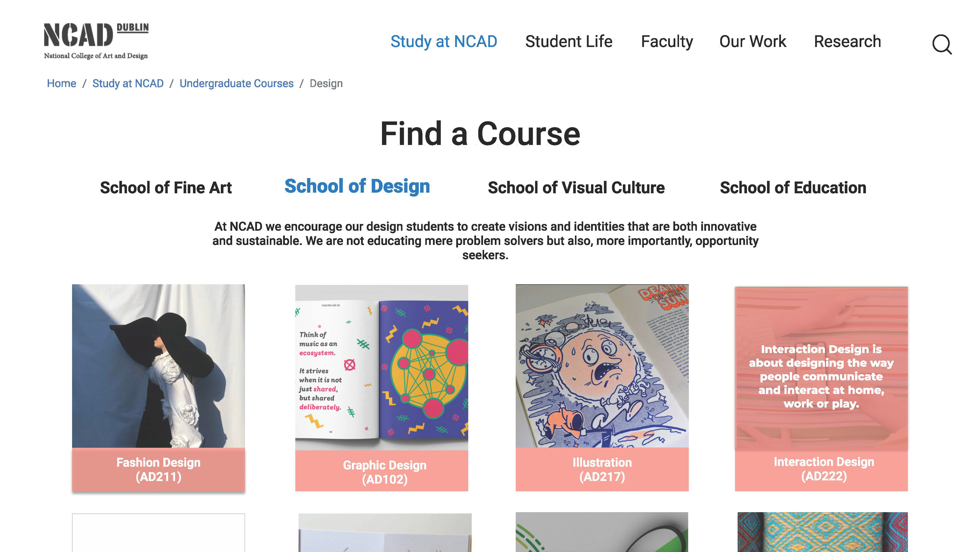This screenshot has height=552, width=980.
Task: Click the Graphic Design (AD102) label
Action: [x=384, y=472]
